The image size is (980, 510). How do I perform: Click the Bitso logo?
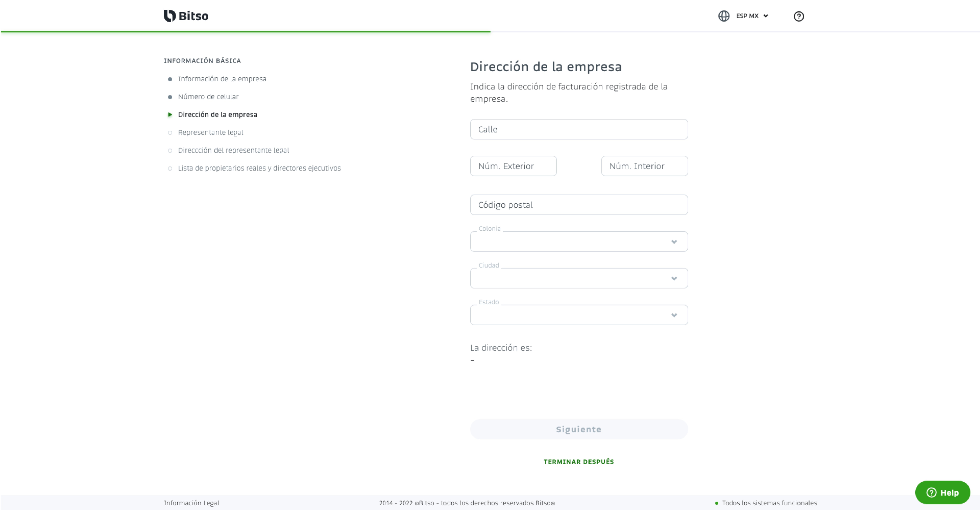[x=186, y=16]
